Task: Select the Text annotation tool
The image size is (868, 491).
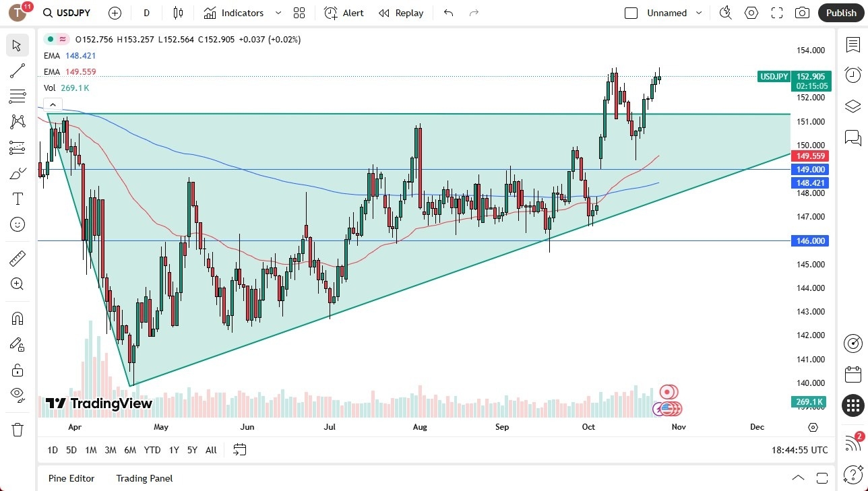Action: click(x=17, y=198)
